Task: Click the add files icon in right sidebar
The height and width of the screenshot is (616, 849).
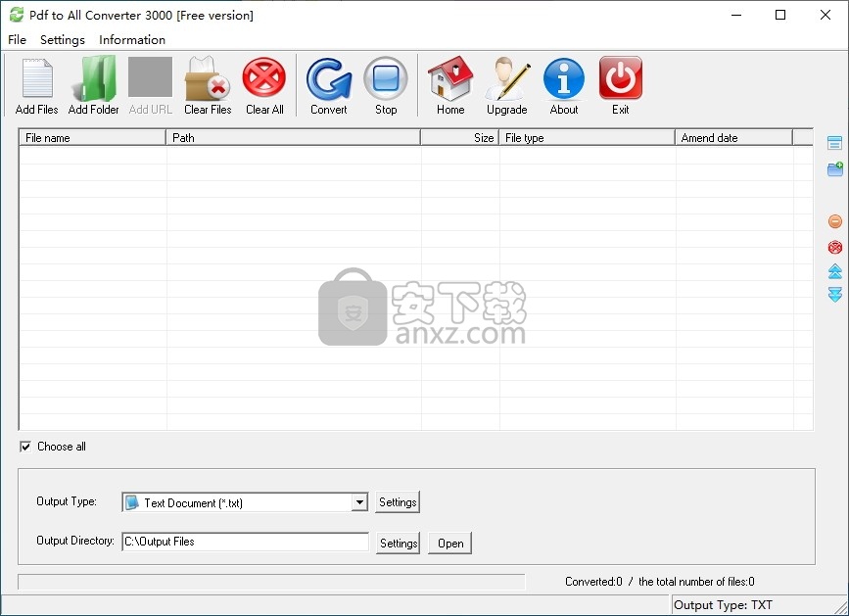Action: coord(835,143)
